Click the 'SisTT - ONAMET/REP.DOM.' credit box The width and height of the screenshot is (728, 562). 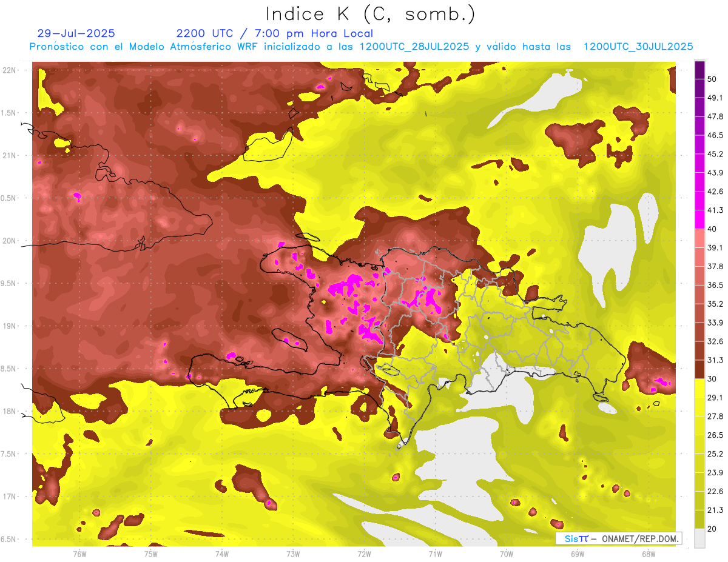[x=619, y=538]
